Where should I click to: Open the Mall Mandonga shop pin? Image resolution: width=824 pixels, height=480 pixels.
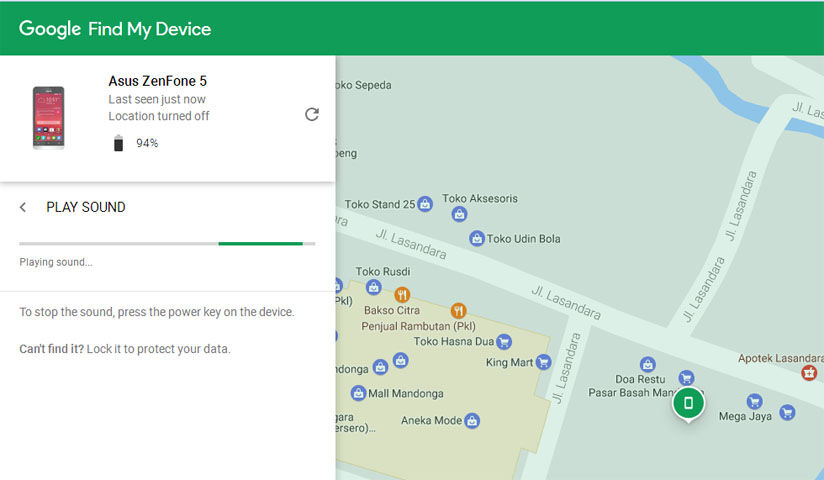pyautogui.click(x=358, y=393)
